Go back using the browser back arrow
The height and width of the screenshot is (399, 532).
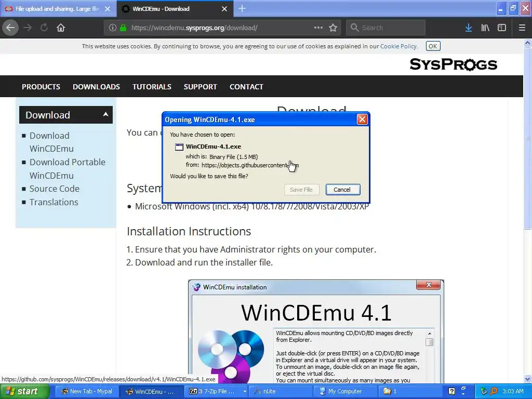pyautogui.click(x=10, y=28)
